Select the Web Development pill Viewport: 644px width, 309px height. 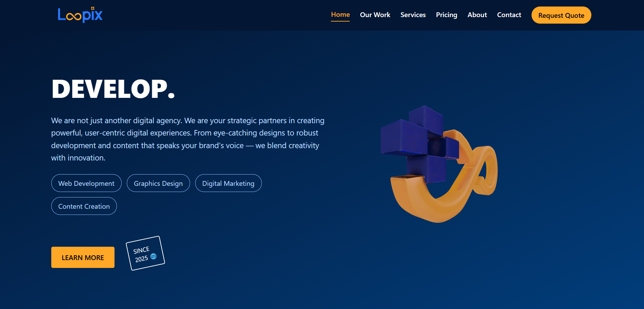(x=86, y=183)
